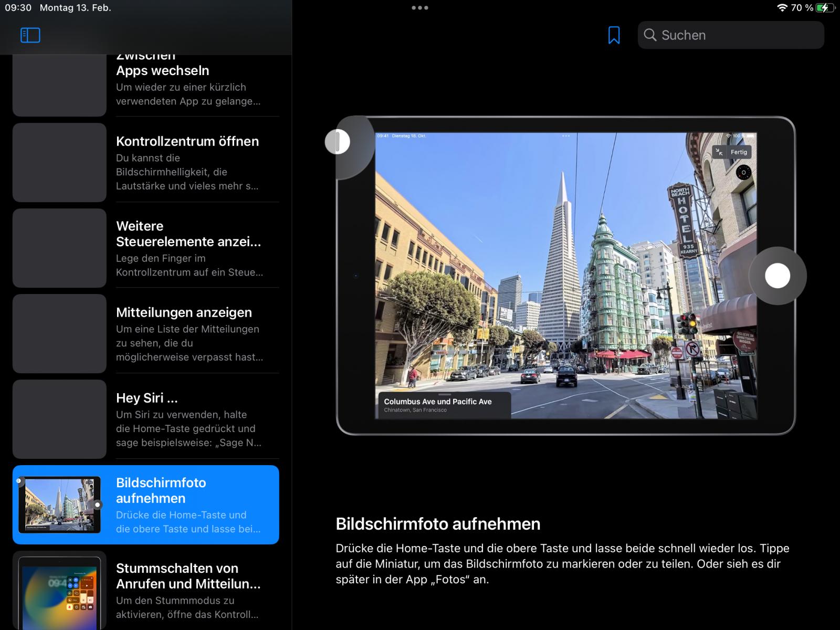Click the date 'Montag 13. Feb.'
This screenshot has height=630, width=840.
tap(76, 8)
